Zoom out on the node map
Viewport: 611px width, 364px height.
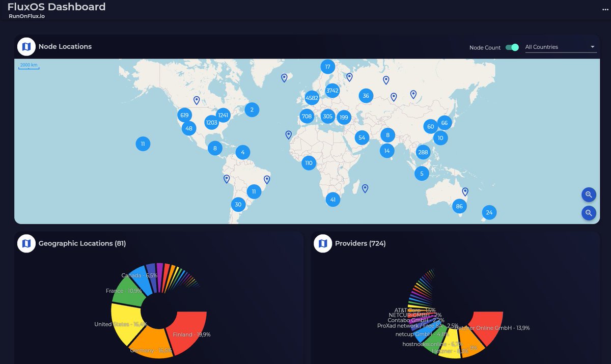(589, 213)
